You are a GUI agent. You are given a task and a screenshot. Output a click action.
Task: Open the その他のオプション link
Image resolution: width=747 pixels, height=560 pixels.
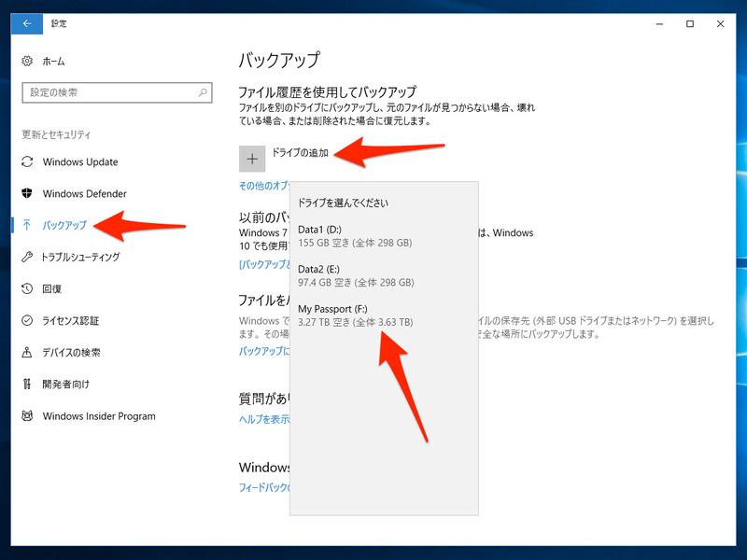point(264,186)
